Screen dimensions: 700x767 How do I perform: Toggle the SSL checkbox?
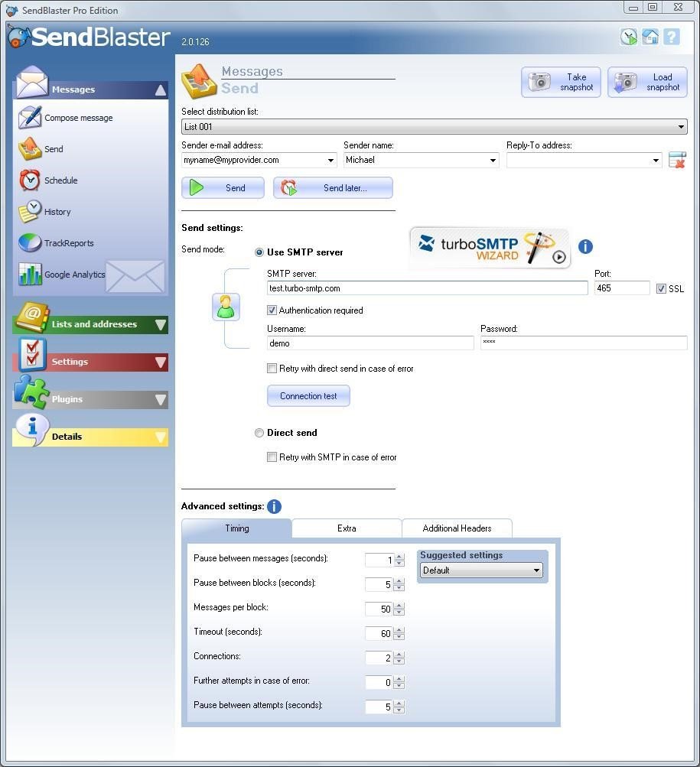pos(661,288)
